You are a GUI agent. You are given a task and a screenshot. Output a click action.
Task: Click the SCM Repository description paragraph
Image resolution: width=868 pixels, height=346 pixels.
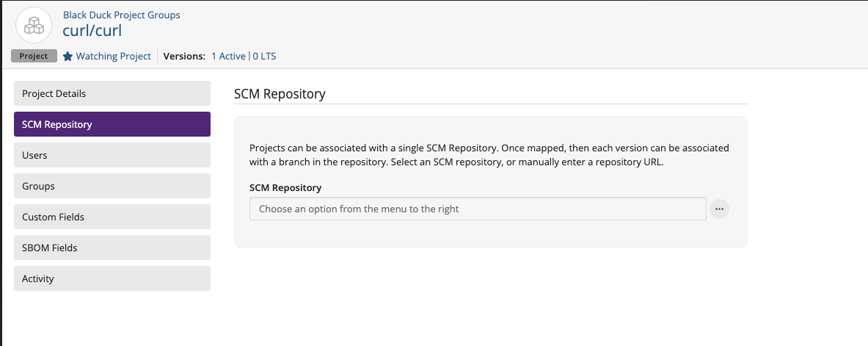pyautogui.click(x=489, y=155)
